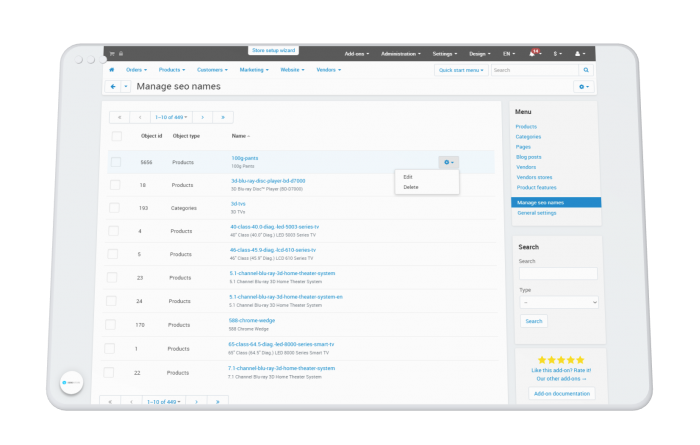Focus the top Search input field
700x445 pixels.
[x=535, y=70]
